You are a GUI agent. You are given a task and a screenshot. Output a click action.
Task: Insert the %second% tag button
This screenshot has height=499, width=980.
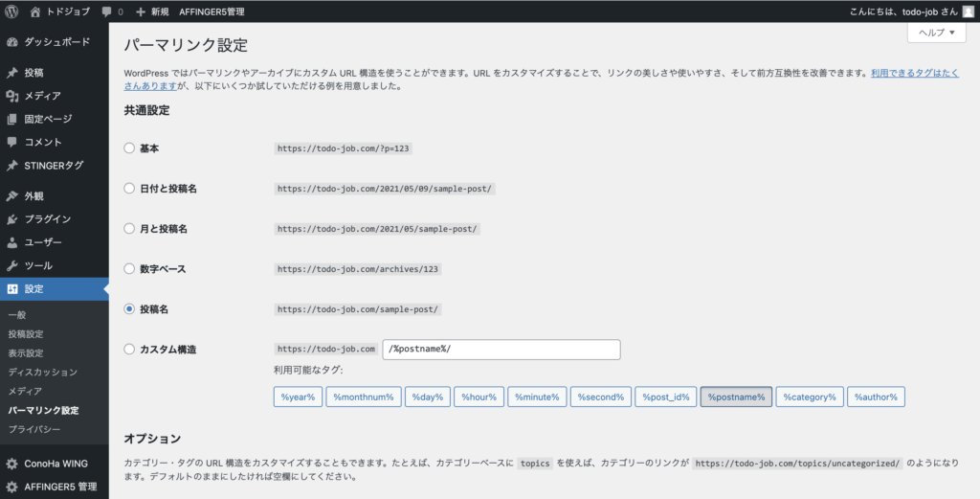click(601, 397)
